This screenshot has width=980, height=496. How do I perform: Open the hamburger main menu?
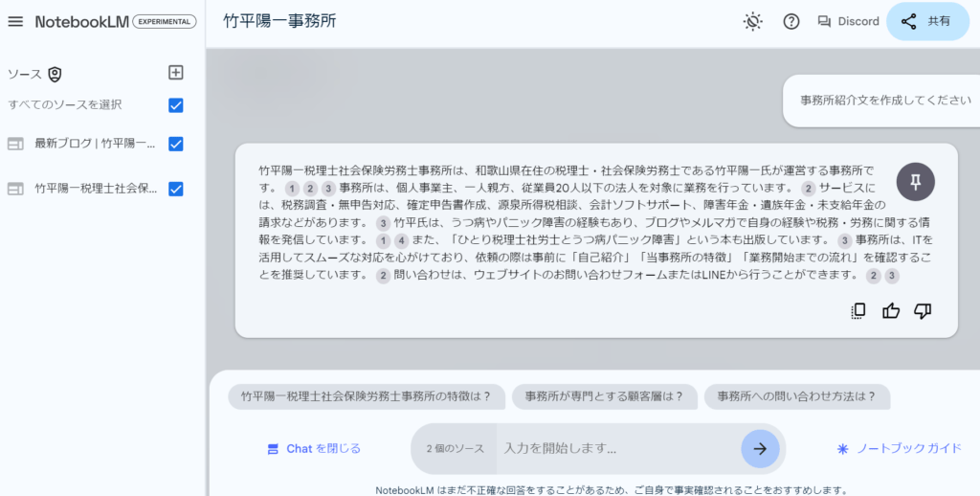coord(15,21)
